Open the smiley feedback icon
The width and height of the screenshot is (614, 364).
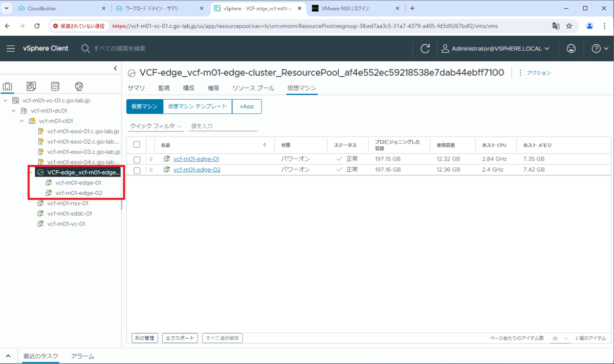coord(571,49)
